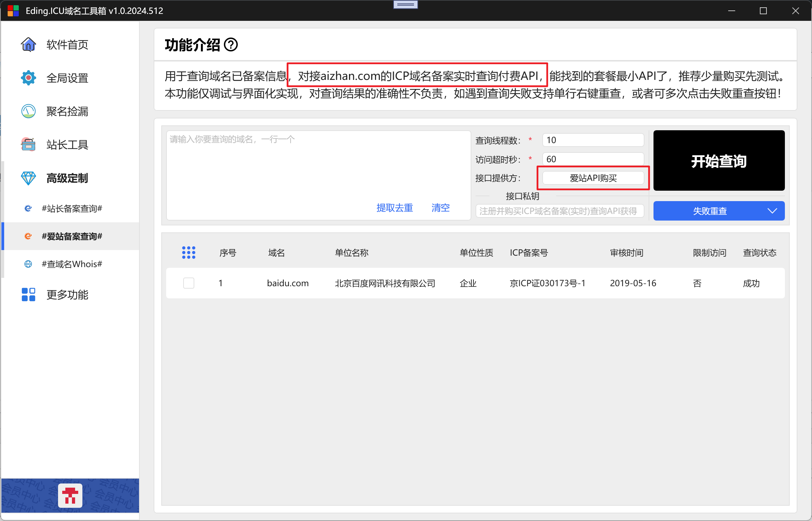Click the 爱站API购买 button
The width and height of the screenshot is (812, 521).
(593, 178)
